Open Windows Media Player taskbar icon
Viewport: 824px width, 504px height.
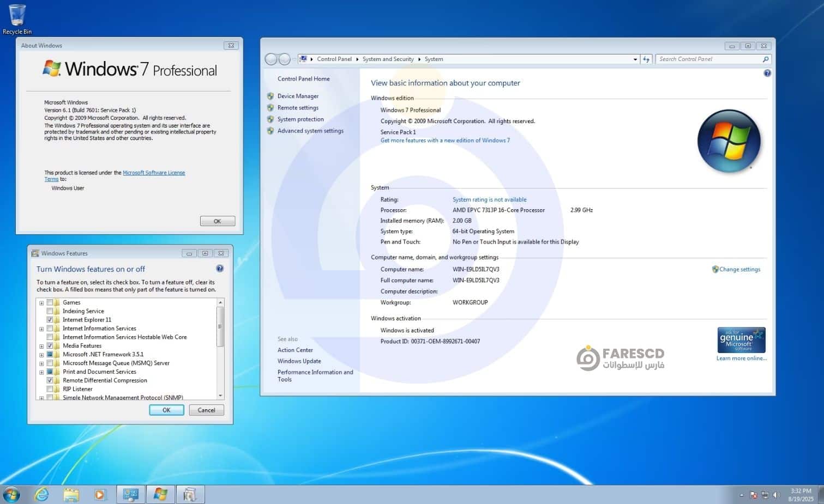(100, 495)
